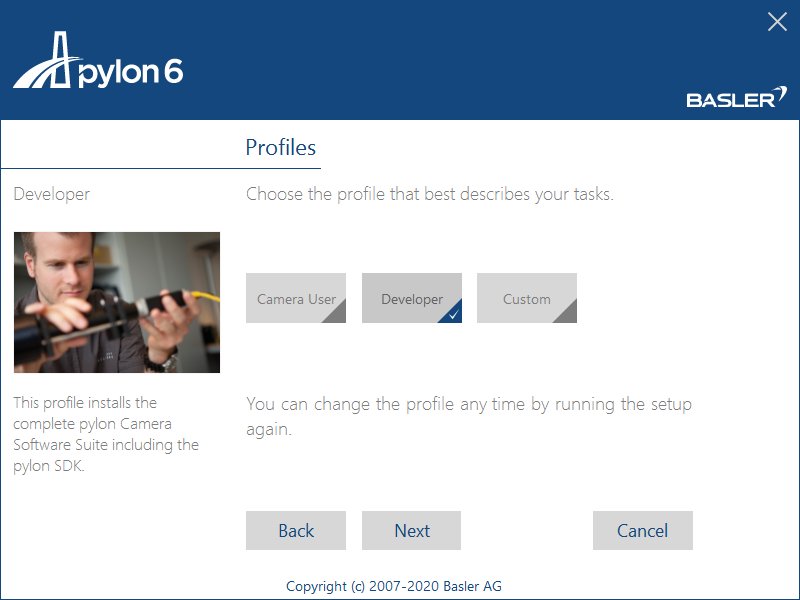Click the "Choose the profile" instruction text
Viewport: 800px width, 600px height.
430,194
